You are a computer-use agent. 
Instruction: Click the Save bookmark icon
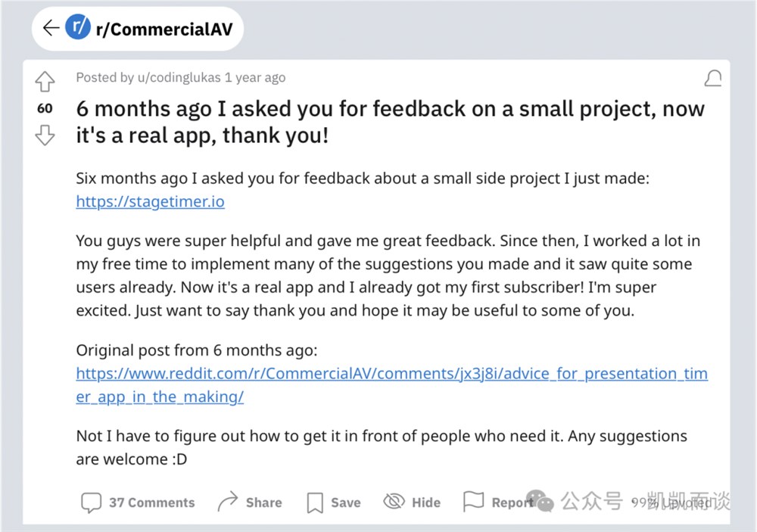coord(314,502)
